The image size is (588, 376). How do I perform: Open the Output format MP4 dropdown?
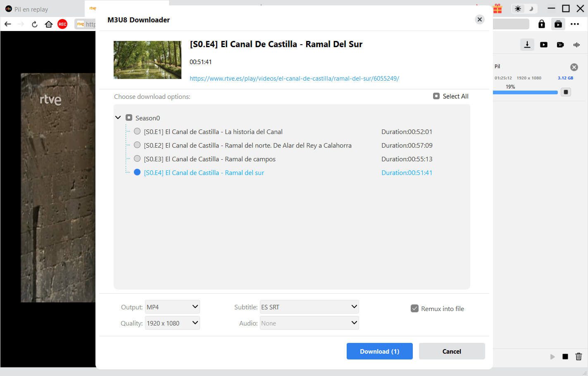pos(172,307)
